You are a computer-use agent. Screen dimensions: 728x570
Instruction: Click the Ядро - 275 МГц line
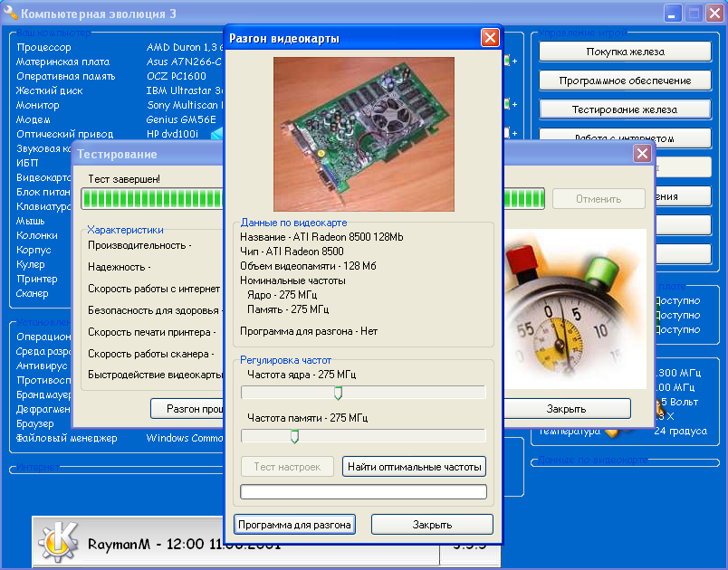282,295
